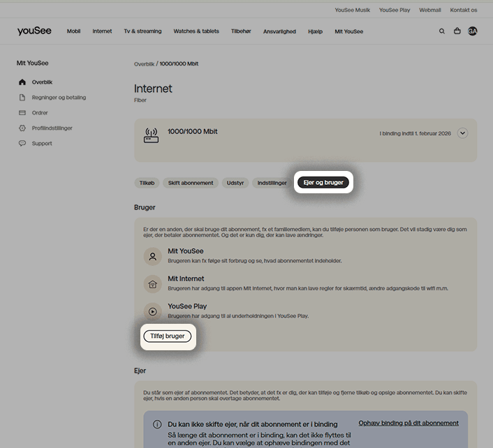Open the Mobil menu in navigation

[73, 31]
